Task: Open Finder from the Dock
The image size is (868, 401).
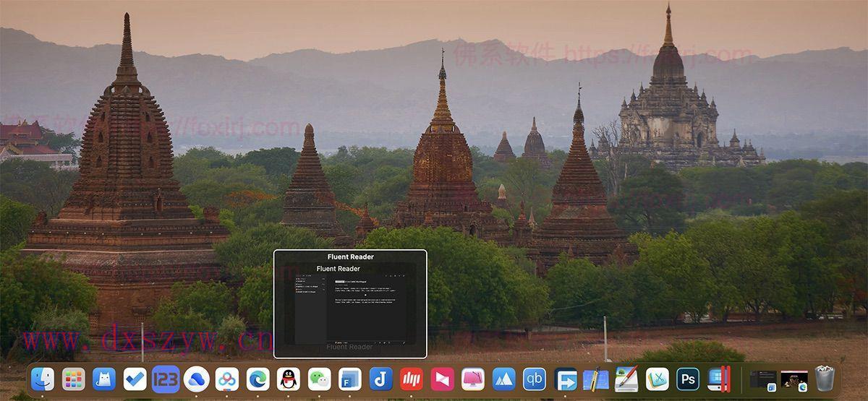Action: click(43, 379)
